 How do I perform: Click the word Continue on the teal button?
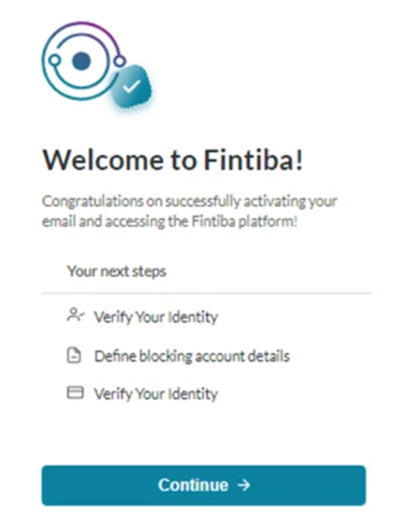tap(193, 485)
